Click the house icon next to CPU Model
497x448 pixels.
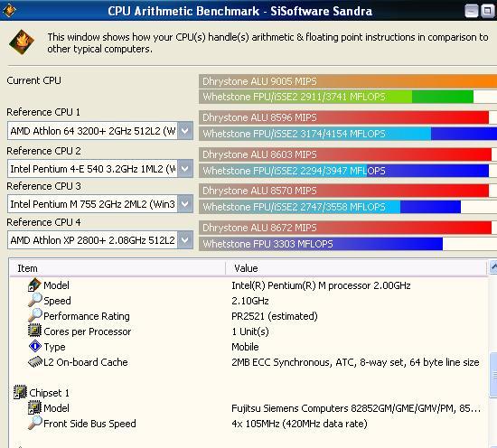point(34,285)
